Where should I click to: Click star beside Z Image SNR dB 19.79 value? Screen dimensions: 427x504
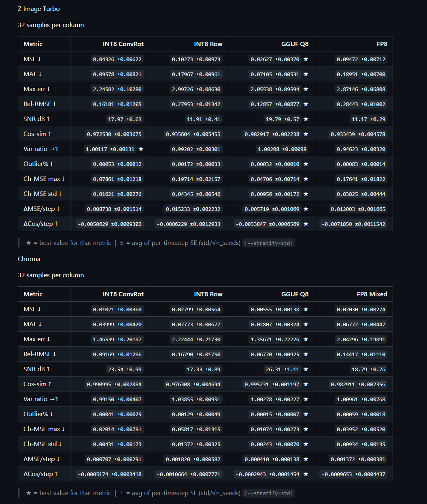point(306,119)
